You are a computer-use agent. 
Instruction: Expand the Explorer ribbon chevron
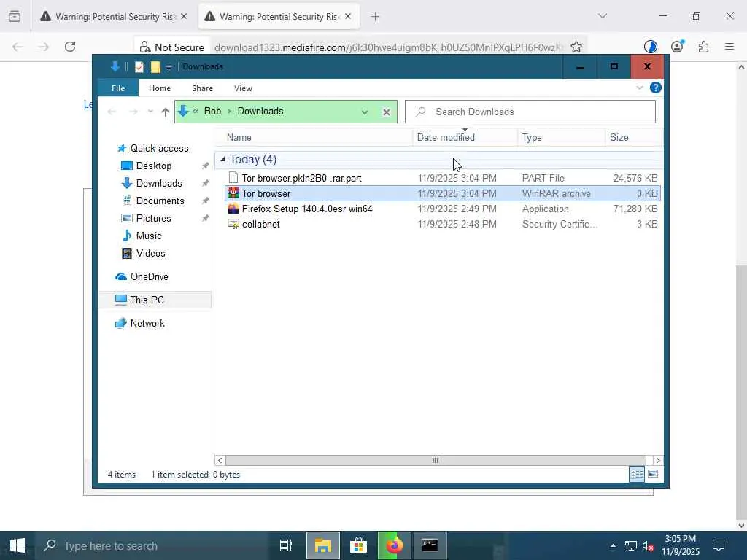(640, 87)
